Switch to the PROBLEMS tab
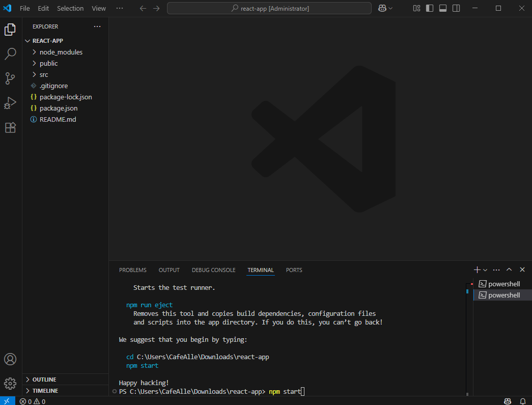The width and height of the screenshot is (532, 405). (133, 270)
